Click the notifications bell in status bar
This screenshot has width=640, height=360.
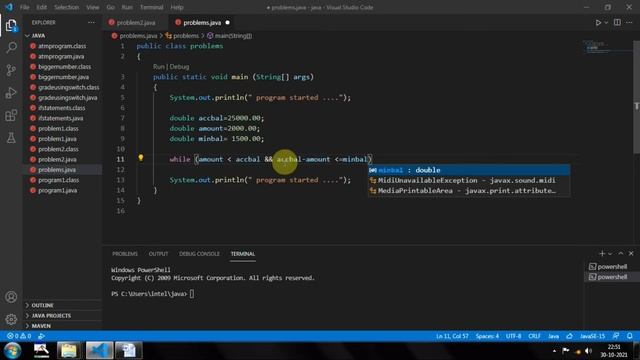click(629, 336)
